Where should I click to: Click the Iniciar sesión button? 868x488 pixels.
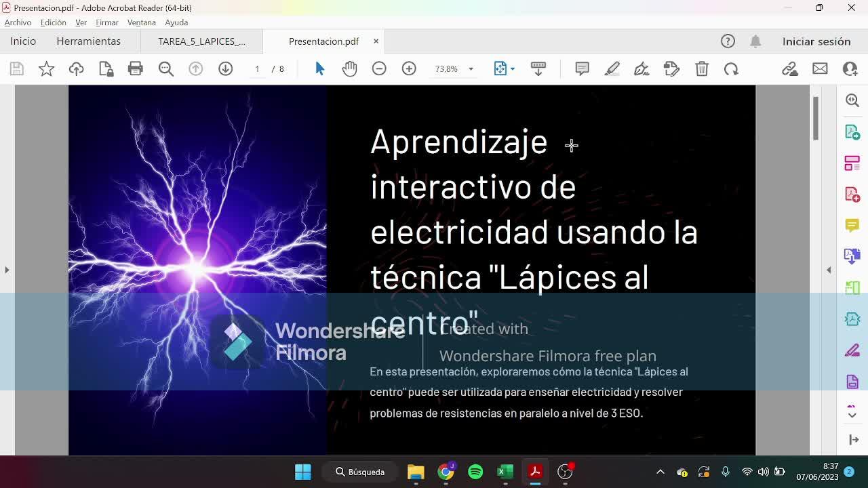816,41
